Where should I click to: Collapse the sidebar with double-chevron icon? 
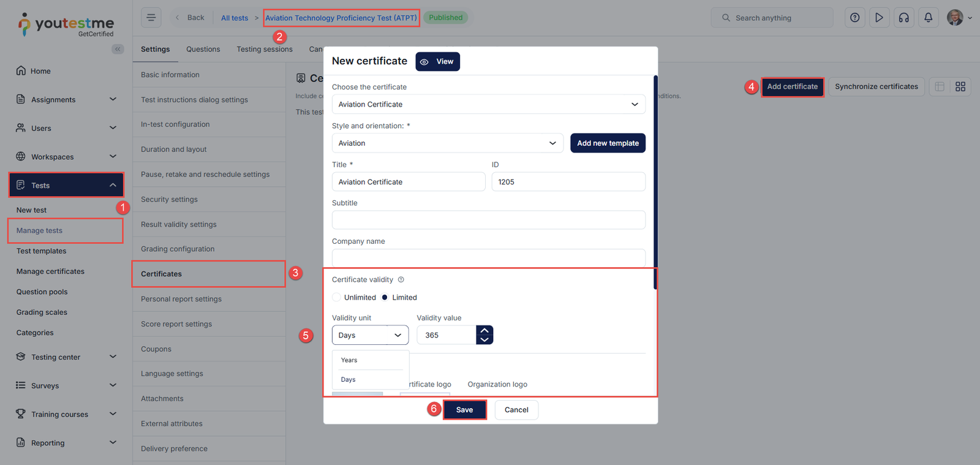[118, 49]
